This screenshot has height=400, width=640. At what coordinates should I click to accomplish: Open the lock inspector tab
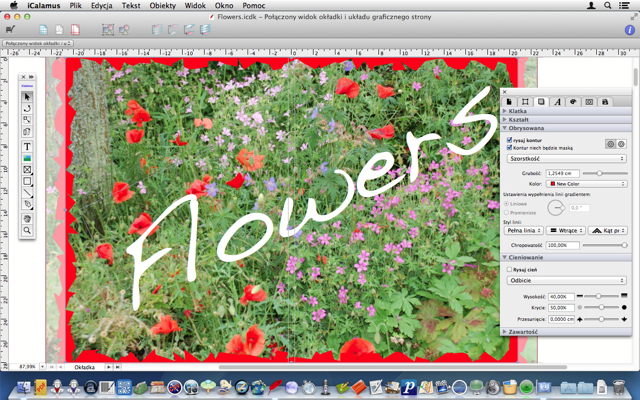pyautogui.click(x=605, y=102)
